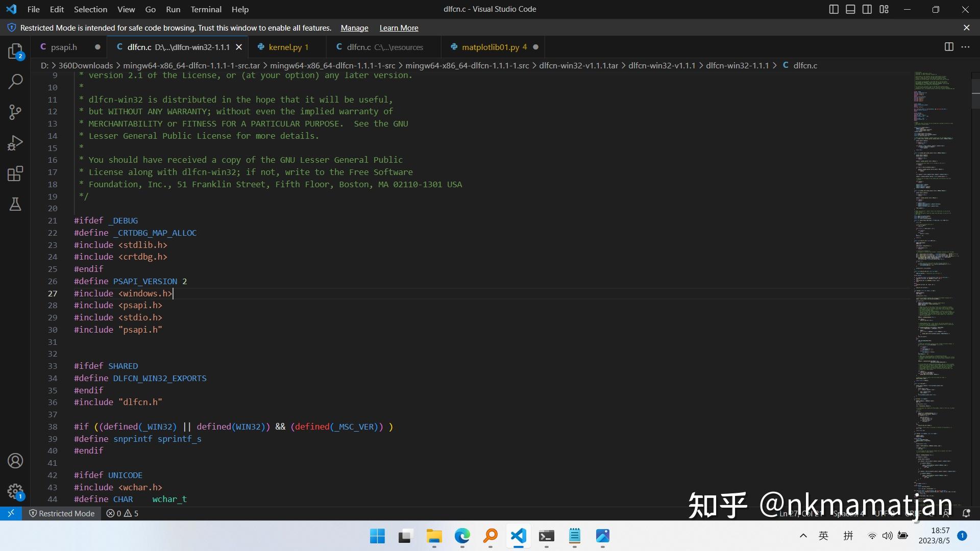
Task: Open the Testing view flask icon
Action: coord(15,204)
